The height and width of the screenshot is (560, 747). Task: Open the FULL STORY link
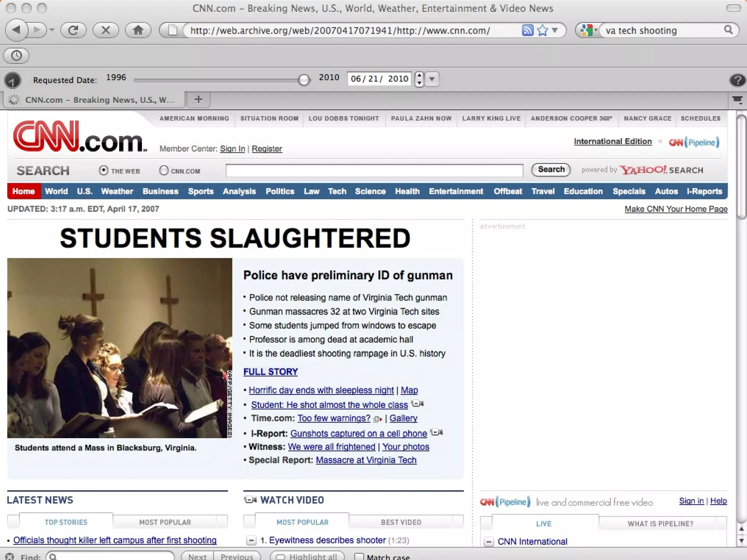point(270,372)
